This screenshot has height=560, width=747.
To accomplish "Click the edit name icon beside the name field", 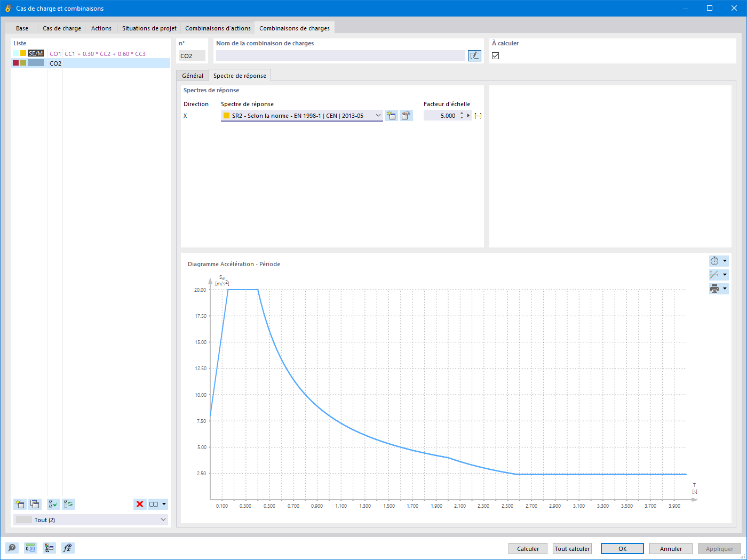I will point(474,55).
